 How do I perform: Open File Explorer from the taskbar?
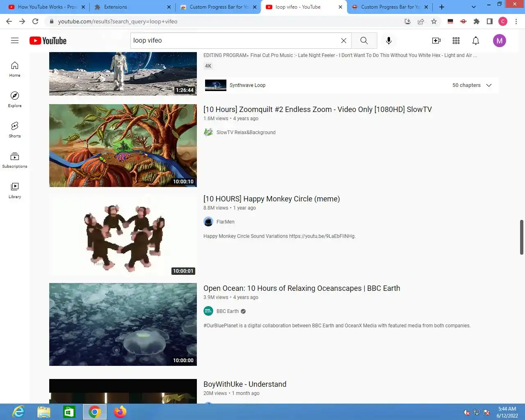pyautogui.click(x=44, y=412)
